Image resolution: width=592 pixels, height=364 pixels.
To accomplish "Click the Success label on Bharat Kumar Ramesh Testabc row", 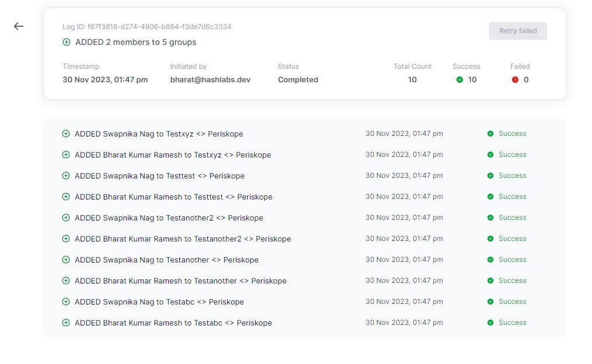I will (x=513, y=323).
